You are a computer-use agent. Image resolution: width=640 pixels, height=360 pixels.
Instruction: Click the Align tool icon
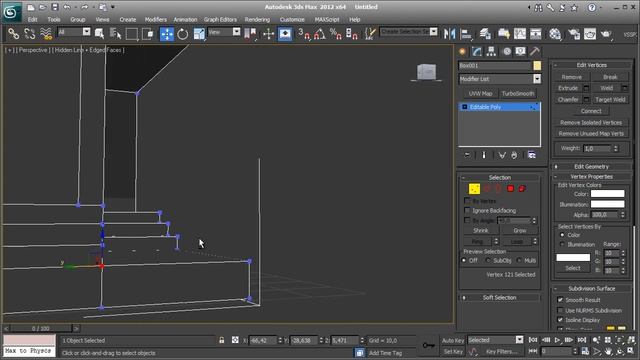466,33
